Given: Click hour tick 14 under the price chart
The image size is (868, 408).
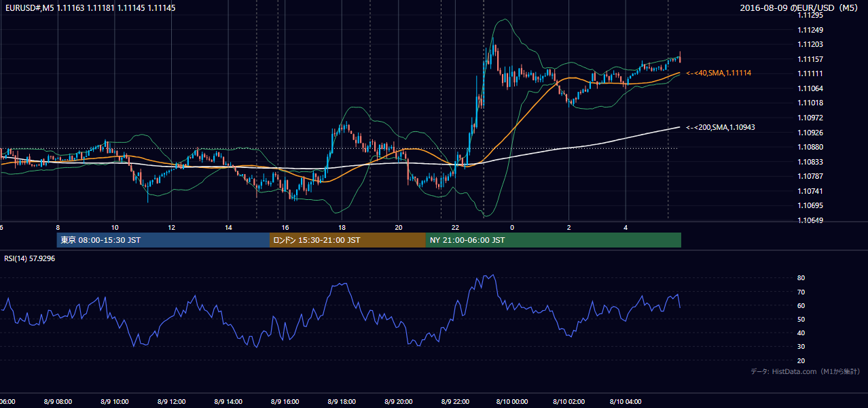Looking at the screenshot, I should pyautogui.click(x=228, y=227).
